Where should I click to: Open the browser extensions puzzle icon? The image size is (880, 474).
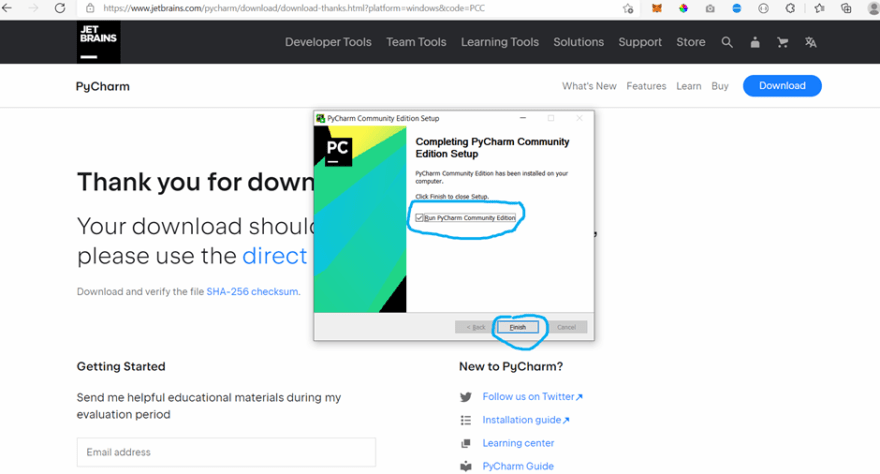click(x=790, y=8)
